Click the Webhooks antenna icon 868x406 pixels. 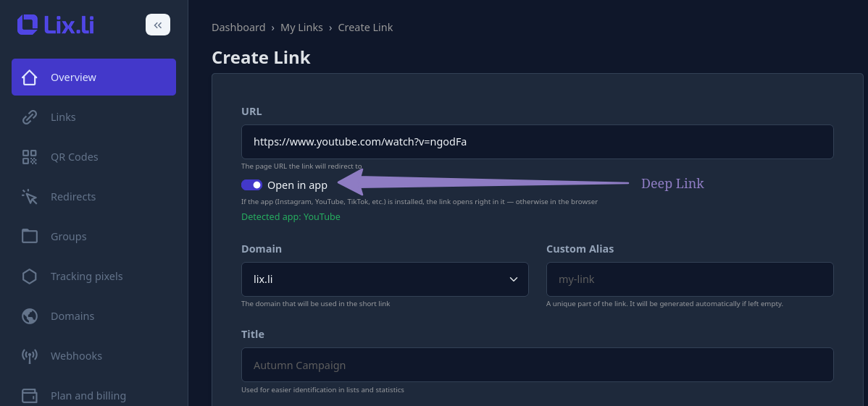click(x=29, y=356)
